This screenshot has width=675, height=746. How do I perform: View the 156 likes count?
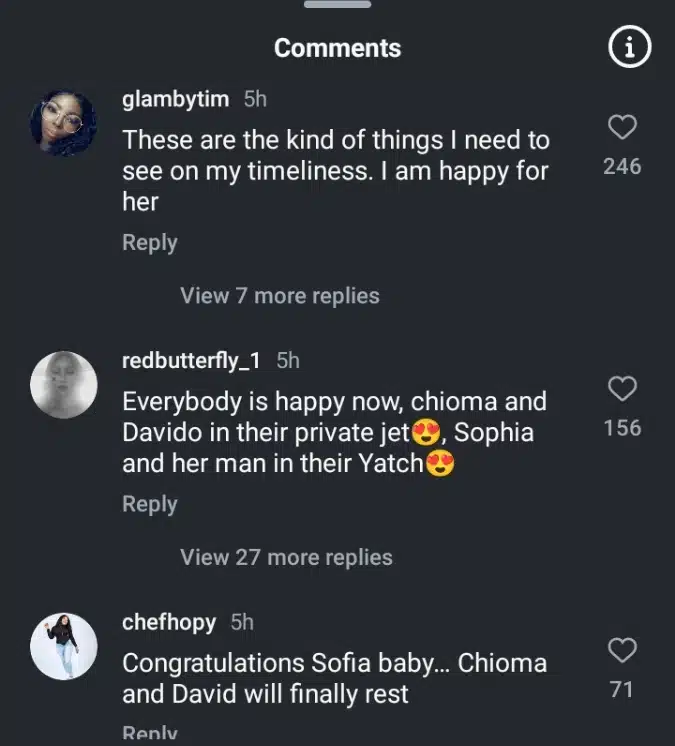[x=622, y=428]
